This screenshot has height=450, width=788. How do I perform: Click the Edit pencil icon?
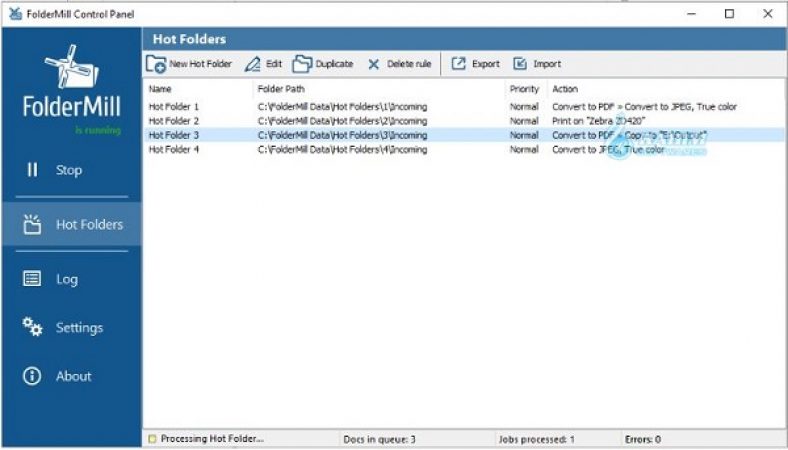(252, 64)
